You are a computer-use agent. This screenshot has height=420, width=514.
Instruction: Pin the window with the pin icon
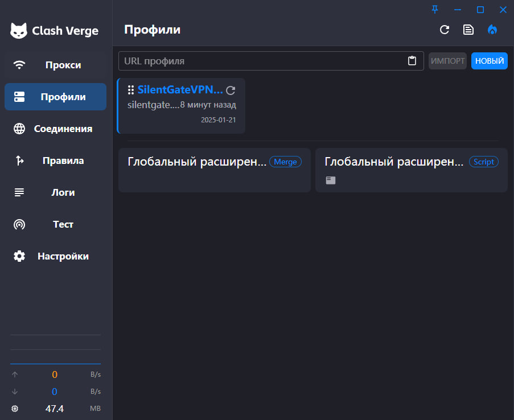pyautogui.click(x=435, y=10)
